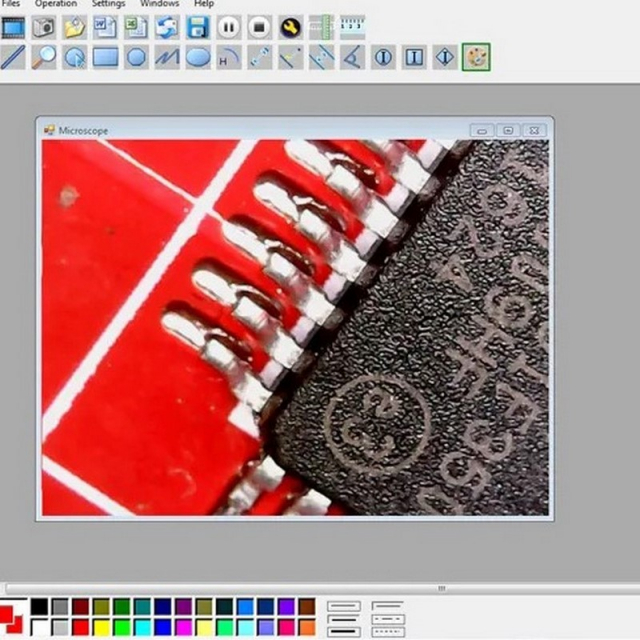
Task: Select the thickest line width option
Action: pos(343,631)
